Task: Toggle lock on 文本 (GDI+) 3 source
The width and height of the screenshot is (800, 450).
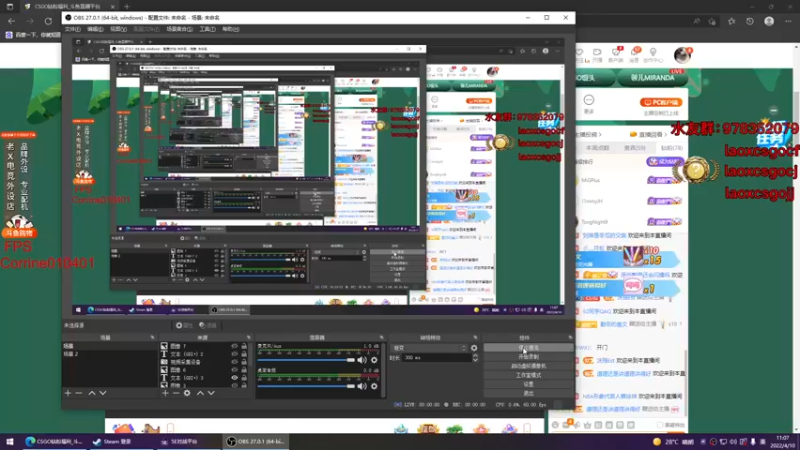Action: [244, 378]
